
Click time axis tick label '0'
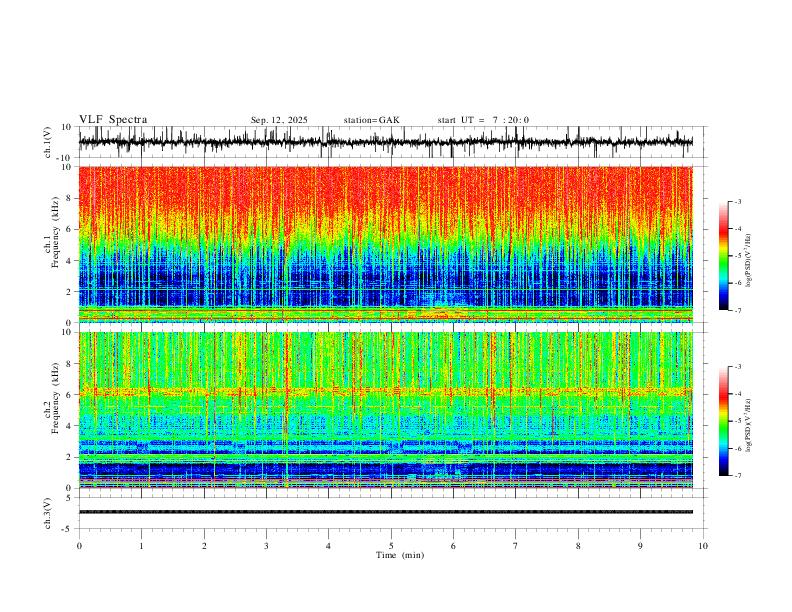(x=79, y=546)
